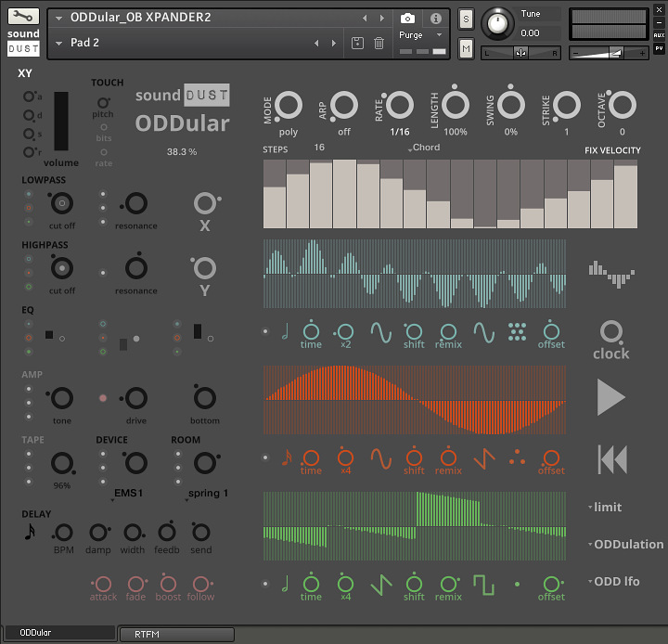This screenshot has width=668, height=644.
Task: Click the PV button
Action: tap(659, 48)
